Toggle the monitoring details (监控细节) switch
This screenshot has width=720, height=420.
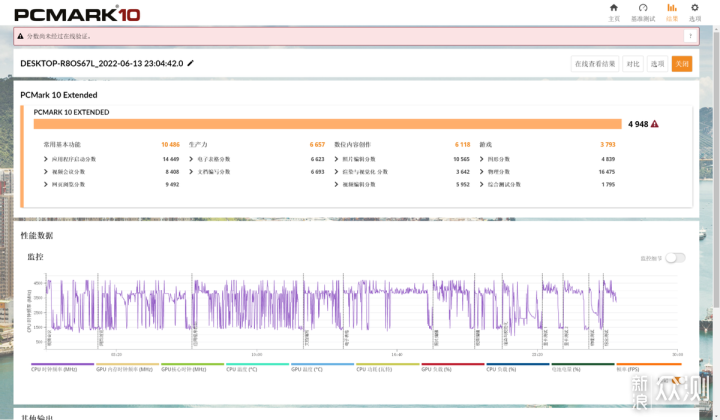675,258
